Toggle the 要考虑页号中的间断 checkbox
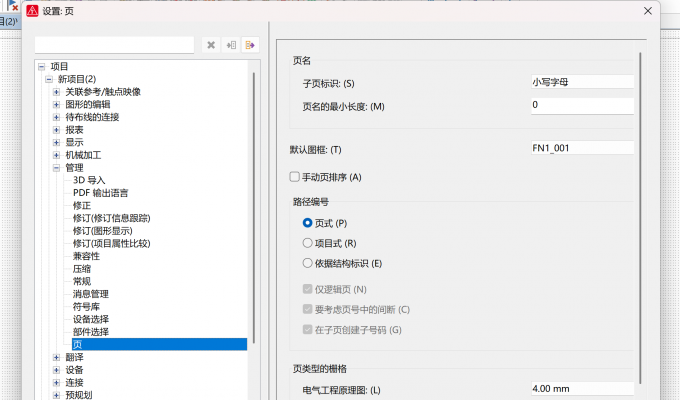 (307, 309)
